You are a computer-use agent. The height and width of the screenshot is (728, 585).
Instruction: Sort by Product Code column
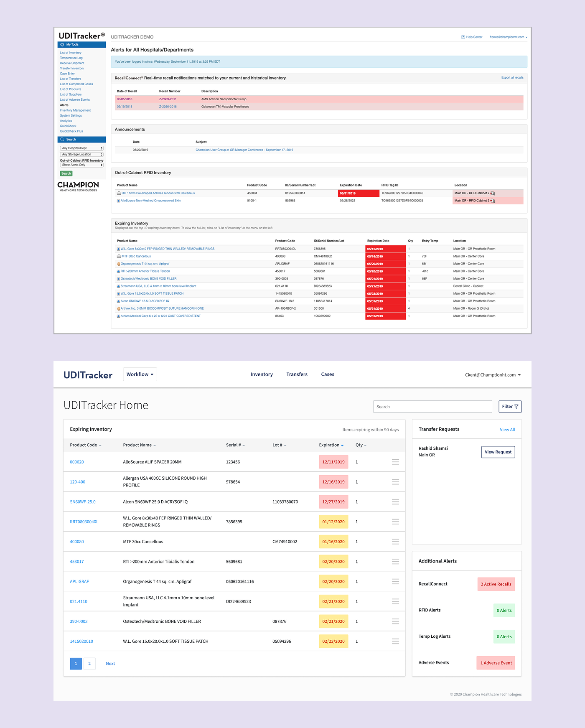click(86, 445)
